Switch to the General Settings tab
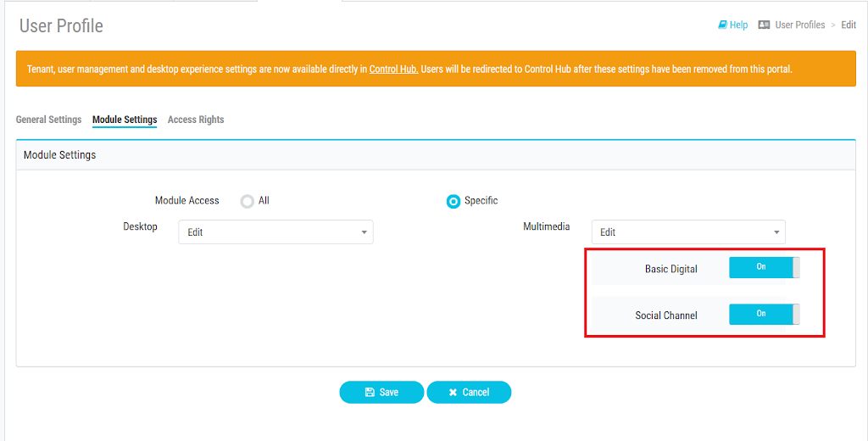868x441 pixels. point(48,120)
